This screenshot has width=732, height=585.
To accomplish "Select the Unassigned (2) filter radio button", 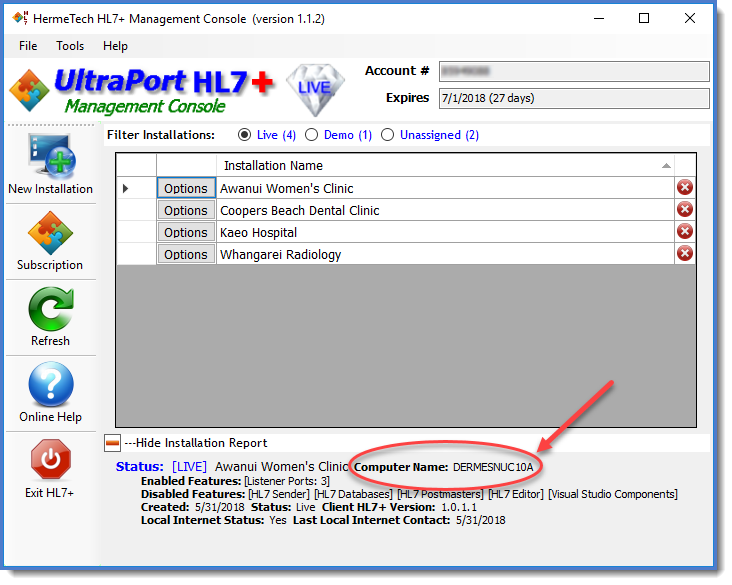I will 387,135.
